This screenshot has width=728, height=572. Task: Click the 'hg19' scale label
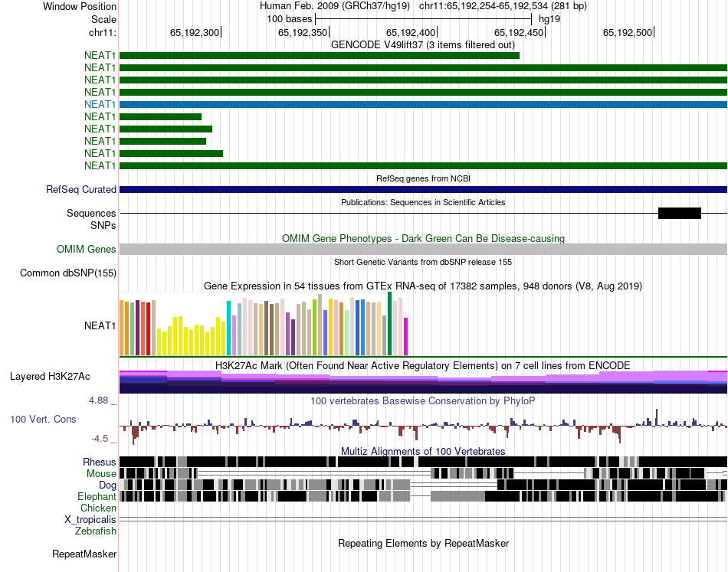coord(549,19)
